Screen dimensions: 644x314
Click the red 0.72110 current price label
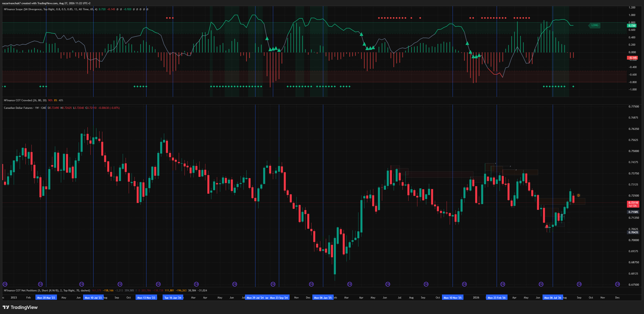[x=633, y=204]
